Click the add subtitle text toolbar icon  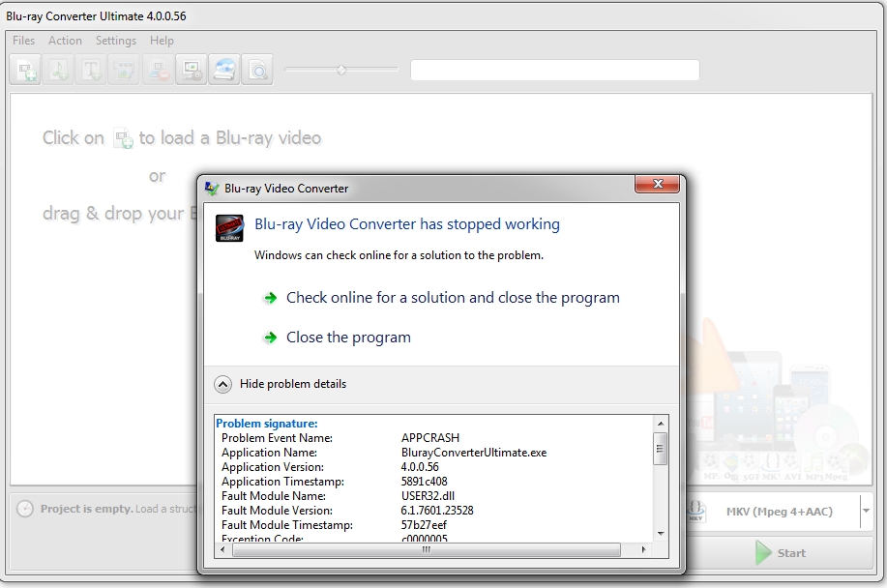(92, 70)
